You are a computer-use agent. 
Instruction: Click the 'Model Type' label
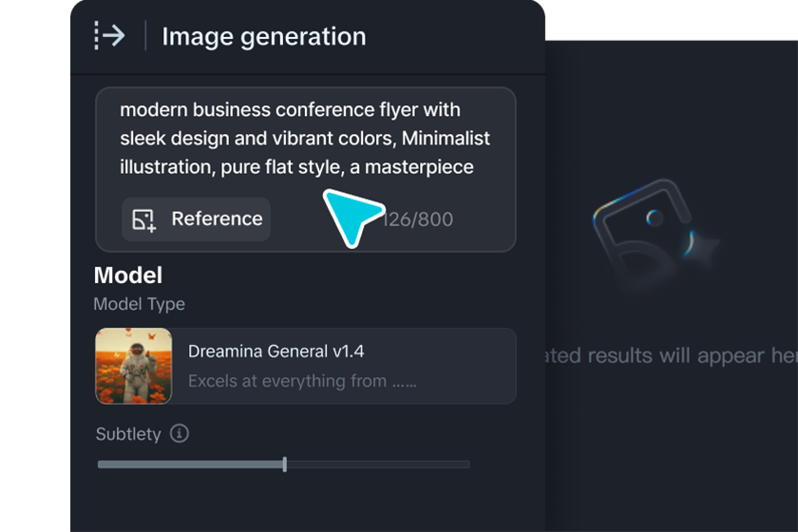coord(139,304)
